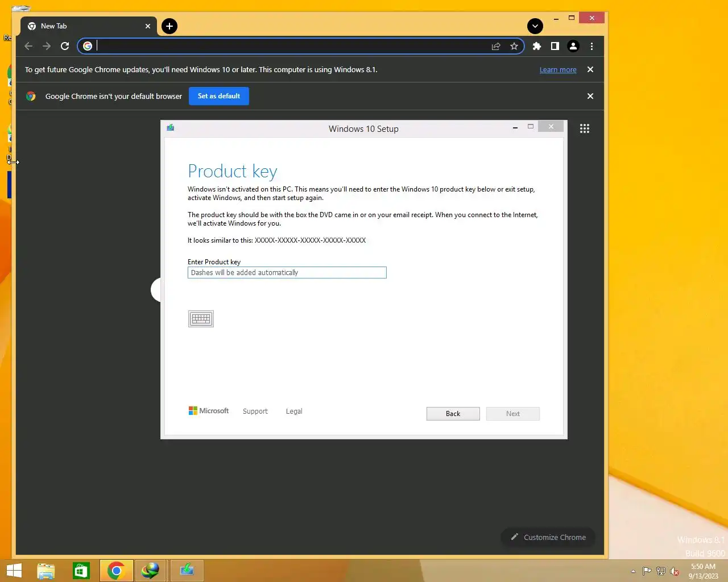This screenshot has height=582, width=728.
Task: Minimize the Chrome window
Action: [556, 18]
